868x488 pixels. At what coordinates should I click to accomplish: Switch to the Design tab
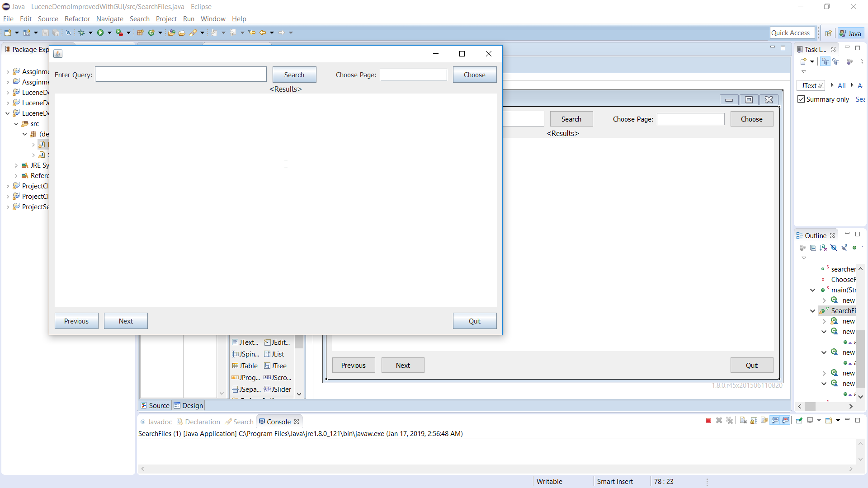pyautogui.click(x=192, y=405)
